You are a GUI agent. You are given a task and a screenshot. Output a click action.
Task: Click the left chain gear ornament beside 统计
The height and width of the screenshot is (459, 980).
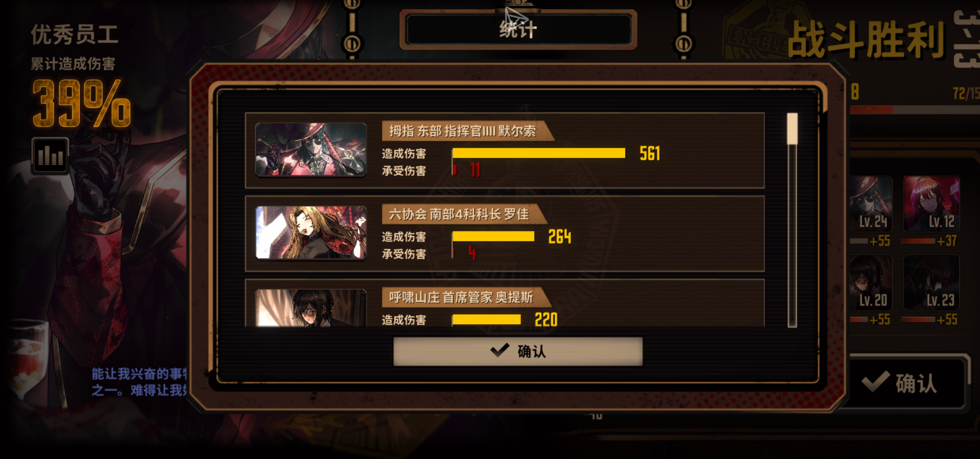(x=352, y=43)
